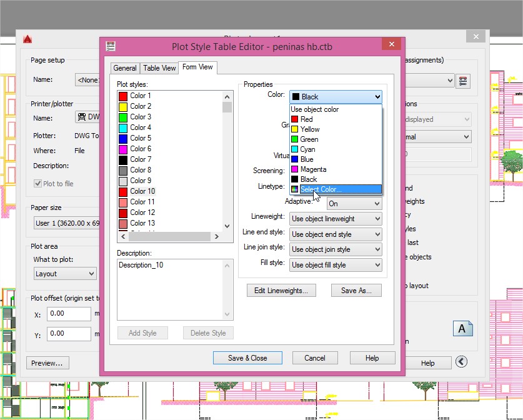Choose Select Color... in the color list
This screenshot has width=523, height=420.
point(336,189)
